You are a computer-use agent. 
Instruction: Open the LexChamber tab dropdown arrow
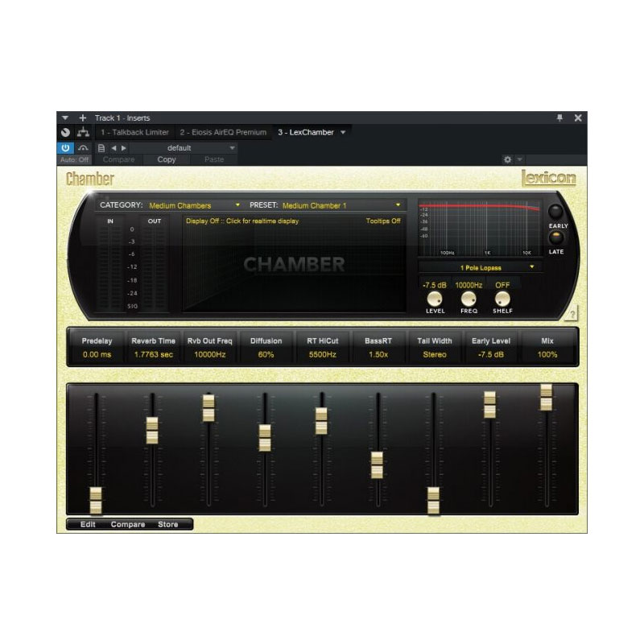pos(343,132)
